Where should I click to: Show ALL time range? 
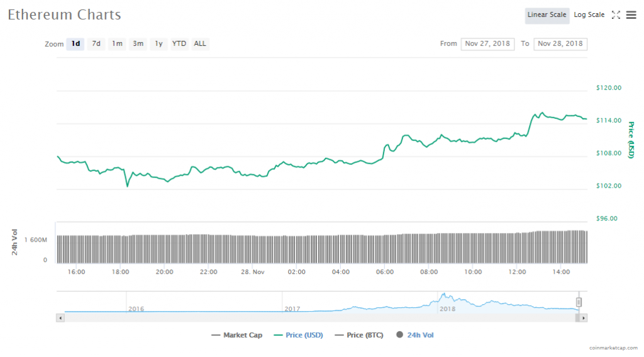pyautogui.click(x=200, y=44)
